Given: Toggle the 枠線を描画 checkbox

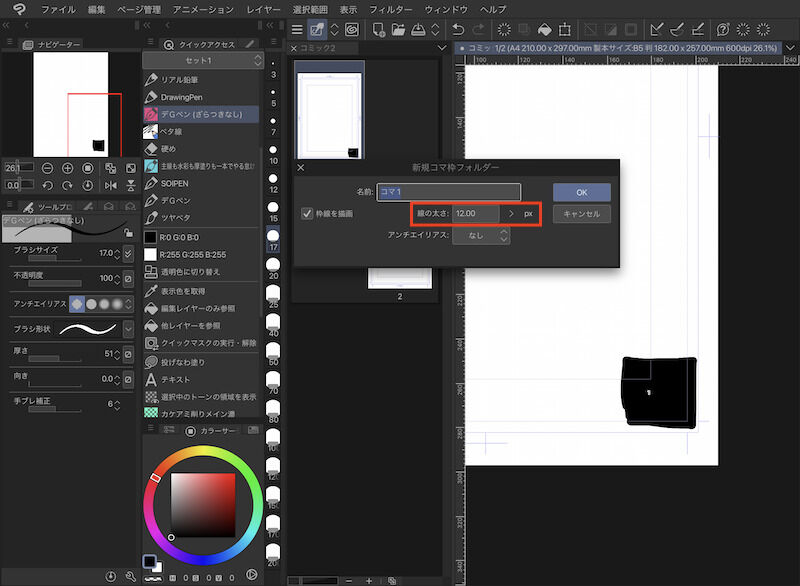Looking at the screenshot, I should pyautogui.click(x=307, y=213).
